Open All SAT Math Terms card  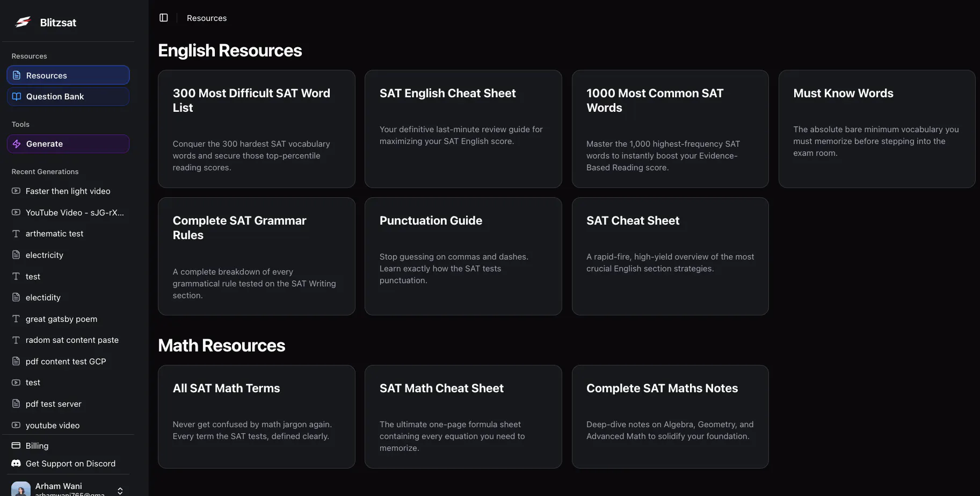click(x=257, y=416)
